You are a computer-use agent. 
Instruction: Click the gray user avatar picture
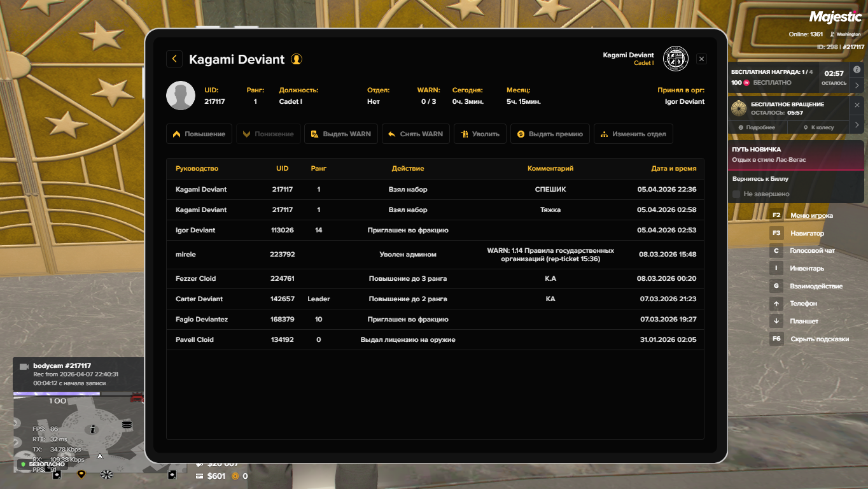[x=180, y=96]
